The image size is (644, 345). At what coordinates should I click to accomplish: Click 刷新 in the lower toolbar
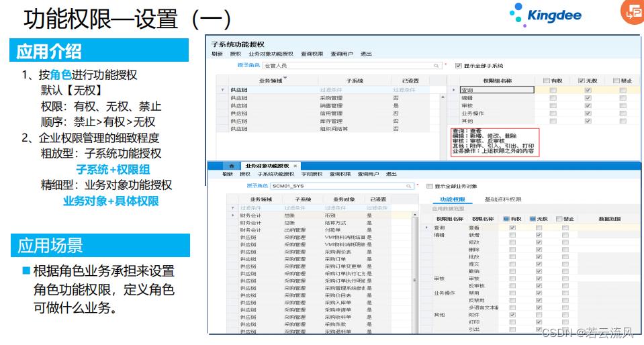point(228,174)
